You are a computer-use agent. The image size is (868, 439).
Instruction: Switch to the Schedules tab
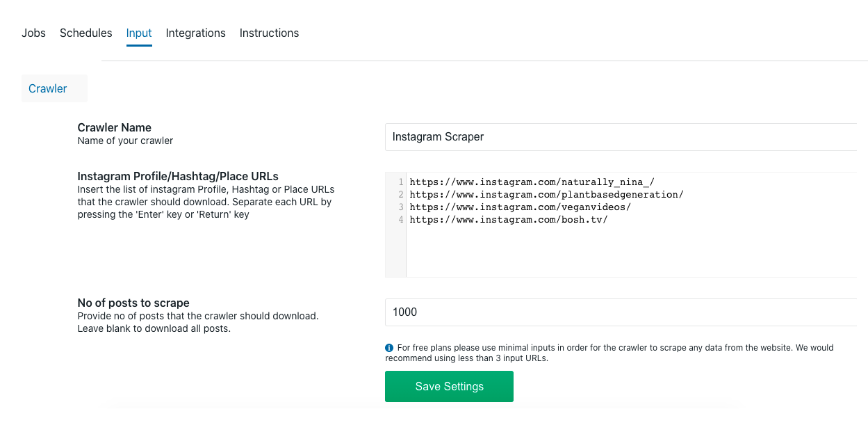[85, 33]
